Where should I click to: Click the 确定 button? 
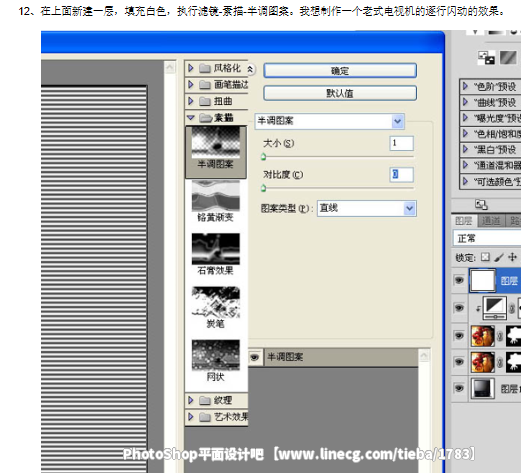pos(340,71)
